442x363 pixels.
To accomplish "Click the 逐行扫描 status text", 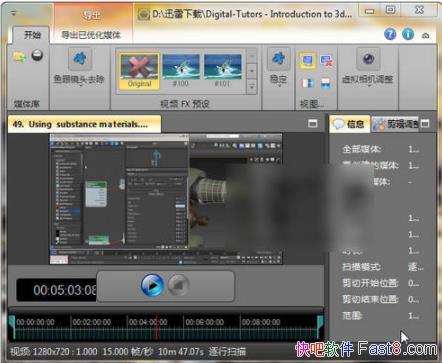I will click(227, 351).
